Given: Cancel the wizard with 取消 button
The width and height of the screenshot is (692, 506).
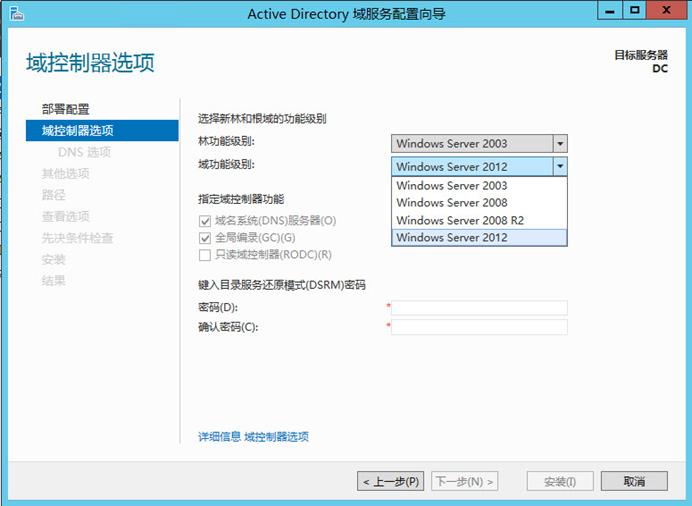Looking at the screenshot, I should (634, 481).
